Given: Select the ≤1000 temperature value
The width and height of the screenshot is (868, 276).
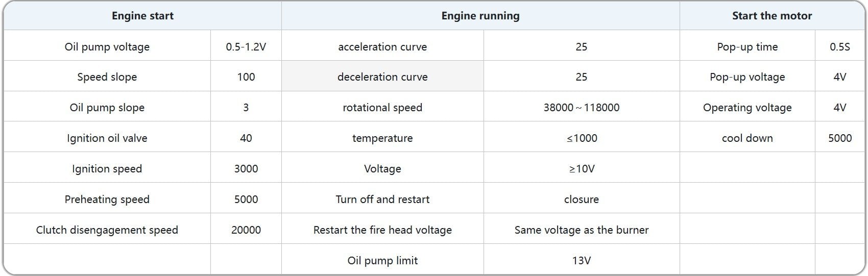Looking at the screenshot, I should tap(581, 138).
